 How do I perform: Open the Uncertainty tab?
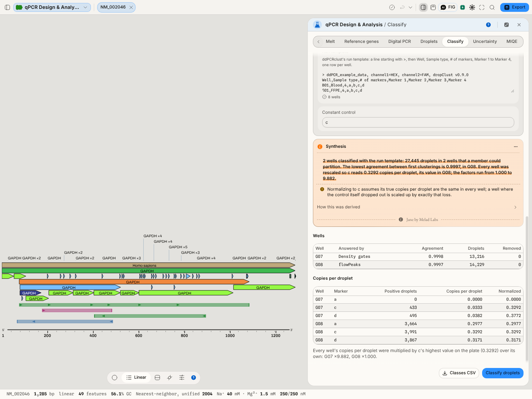tap(485, 42)
